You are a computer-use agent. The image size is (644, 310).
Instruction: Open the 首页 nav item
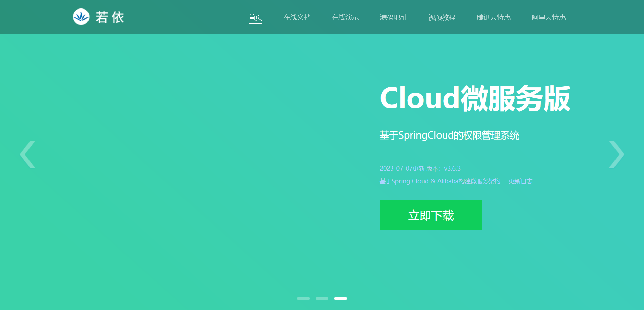point(255,17)
